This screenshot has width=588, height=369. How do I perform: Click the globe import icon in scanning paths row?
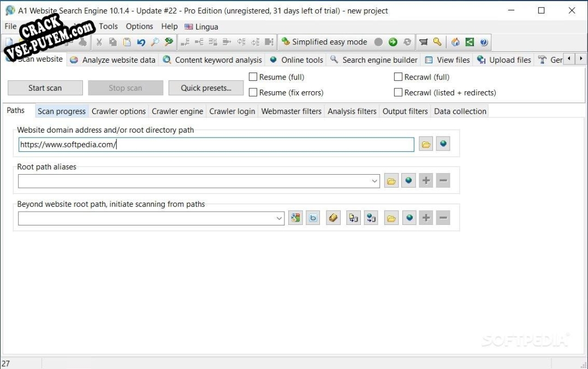click(x=371, y=218)
